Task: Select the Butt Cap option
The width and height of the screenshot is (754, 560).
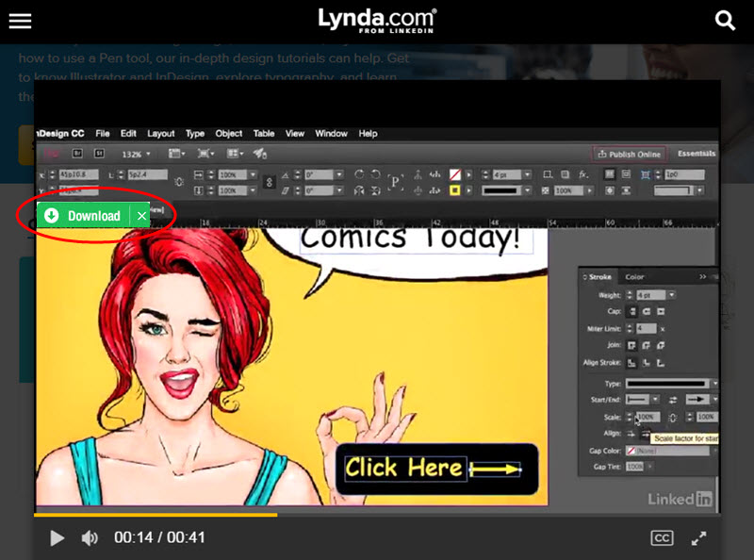Action: pyautogui.click(x=632, y=312)
